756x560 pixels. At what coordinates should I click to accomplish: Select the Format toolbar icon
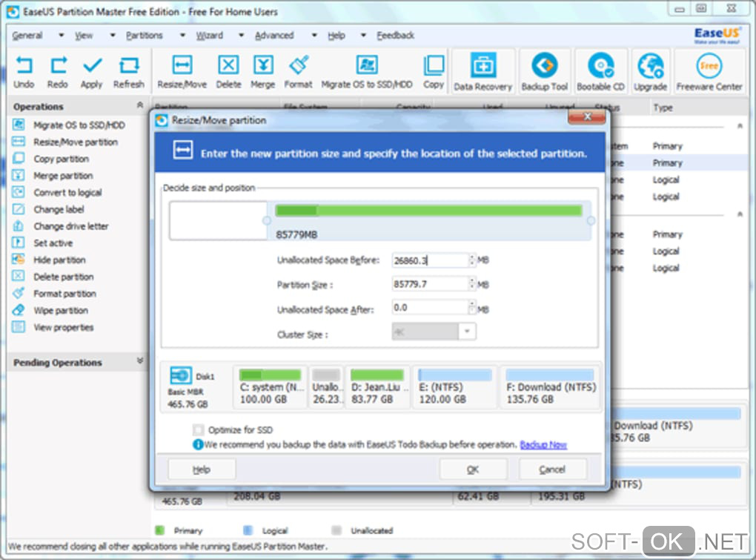pyautogui.click(x=299, y=72)
